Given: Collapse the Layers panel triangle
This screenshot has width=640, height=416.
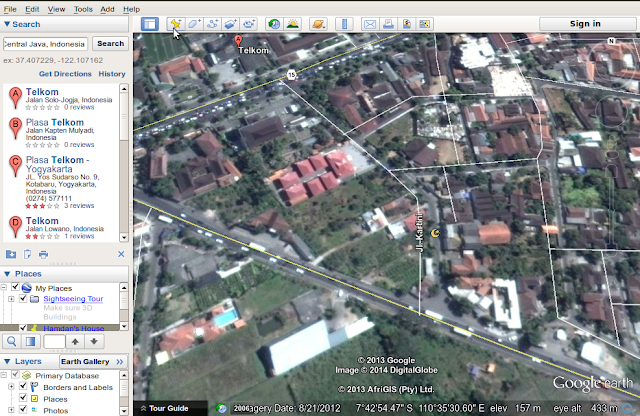Looking at the screenshot, I should point(7,361).
